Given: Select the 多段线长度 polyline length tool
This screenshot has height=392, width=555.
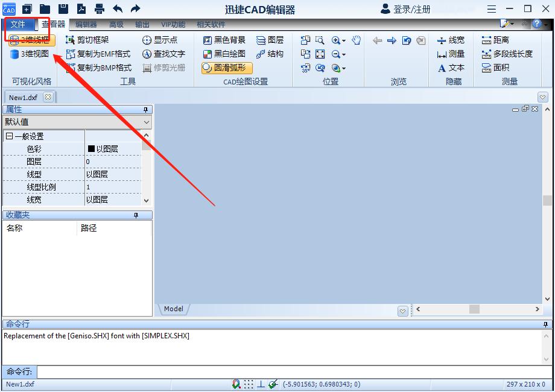Looking at the screenshot, I should [x=507, y=54].
